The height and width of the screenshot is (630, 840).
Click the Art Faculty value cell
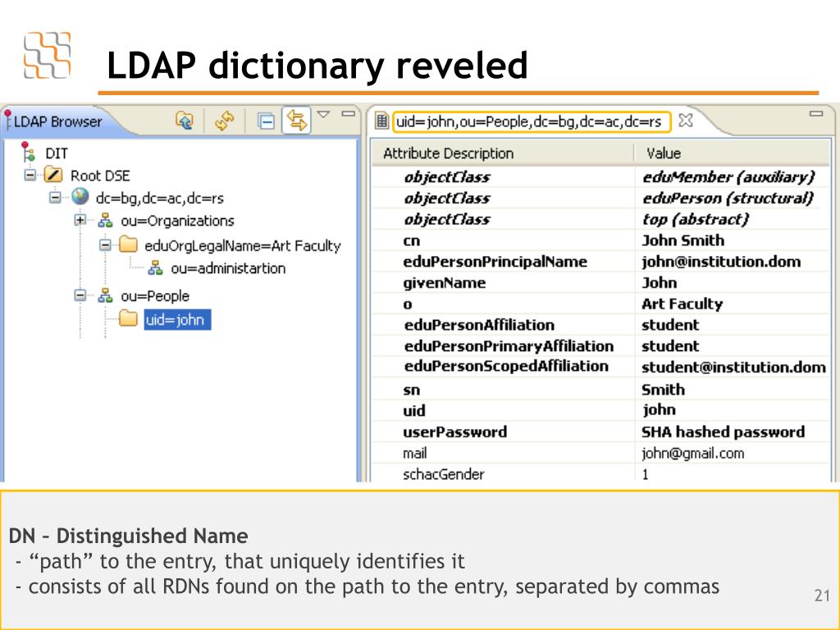[682, 304]
